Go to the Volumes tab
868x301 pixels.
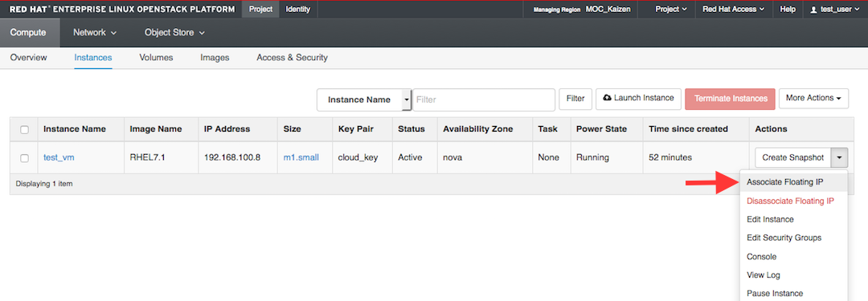pyautogui.click(x=156, y=58)
